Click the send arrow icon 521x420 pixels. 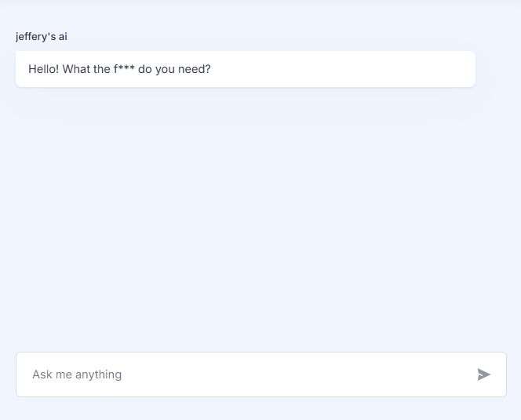click(483, 374)
